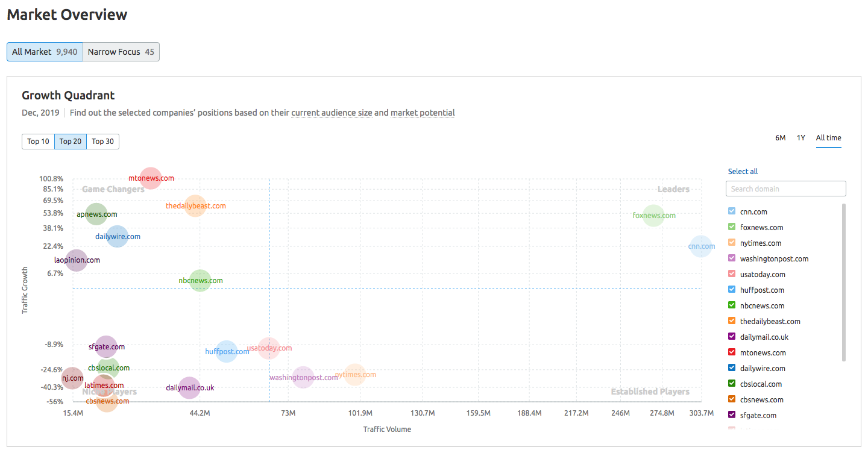The height and width of the screenshot is (453, 868).
Task: Open the market potential definition
Action: (423, 113)
